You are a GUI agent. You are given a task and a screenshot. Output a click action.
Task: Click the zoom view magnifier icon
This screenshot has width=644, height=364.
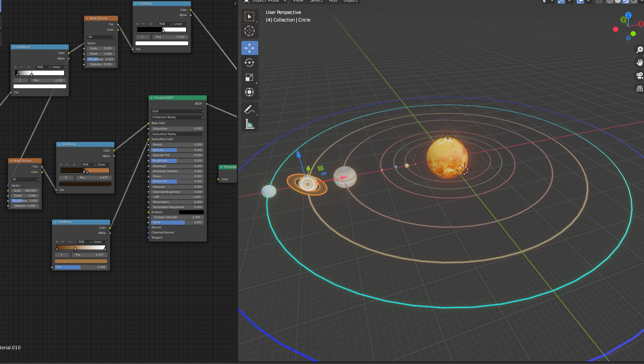point(640,50)
